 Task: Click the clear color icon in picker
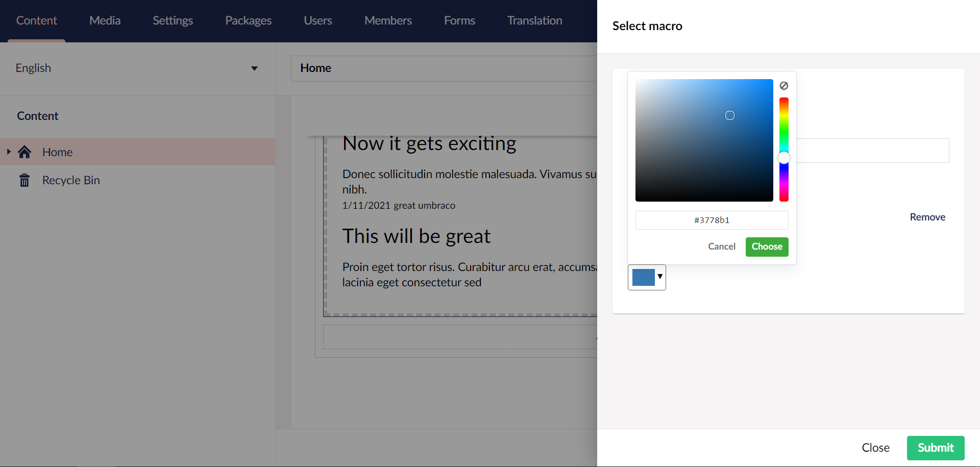point(784,86)
